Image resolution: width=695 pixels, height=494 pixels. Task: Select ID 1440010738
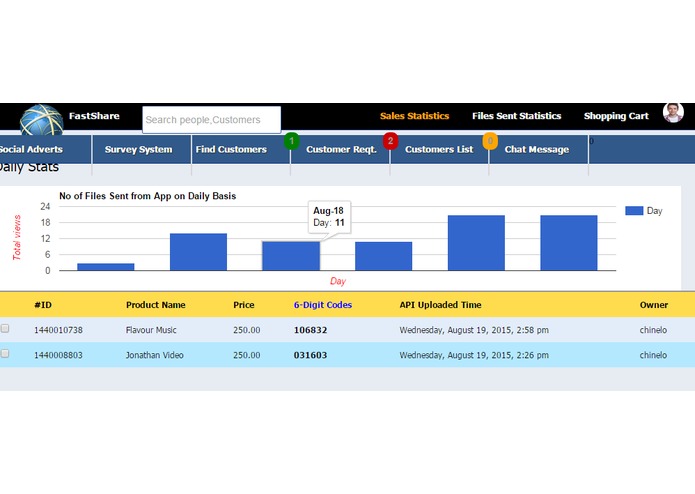59,330
